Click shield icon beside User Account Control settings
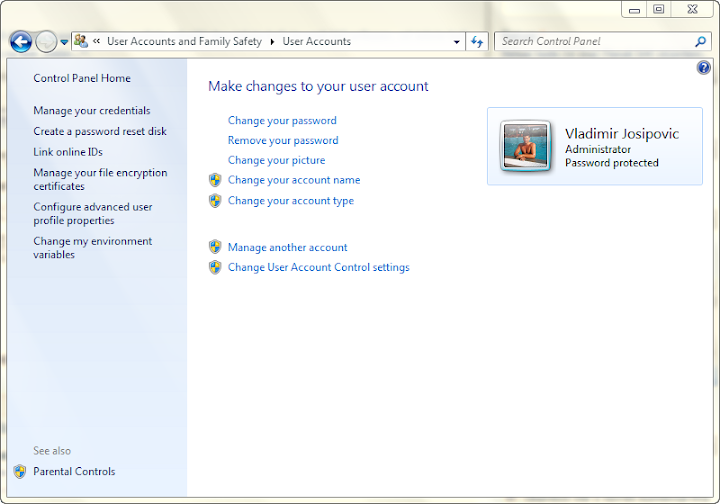The width and height of the screenshot is (720, 504). click(x=215, y=267)
